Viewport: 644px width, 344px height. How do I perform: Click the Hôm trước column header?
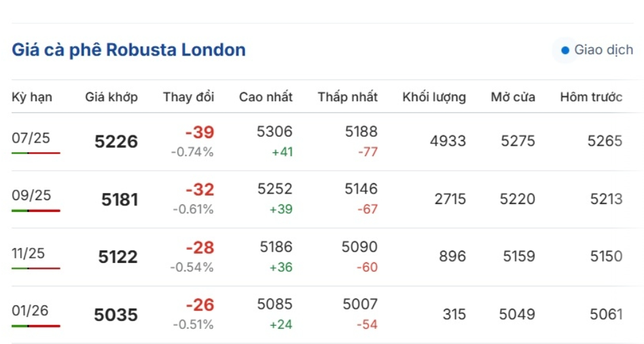591,97
